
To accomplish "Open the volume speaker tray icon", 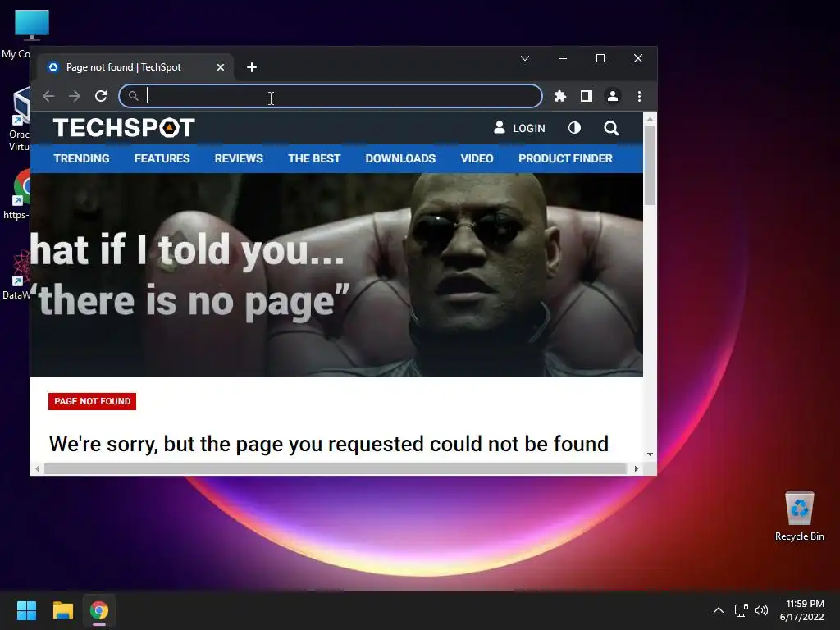I will pos(760,610).
